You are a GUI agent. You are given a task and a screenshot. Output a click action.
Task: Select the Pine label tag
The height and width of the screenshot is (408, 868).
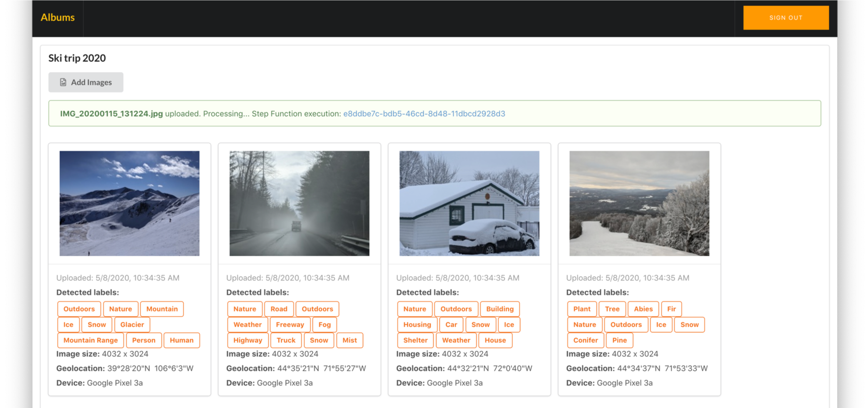click(619, 340)
